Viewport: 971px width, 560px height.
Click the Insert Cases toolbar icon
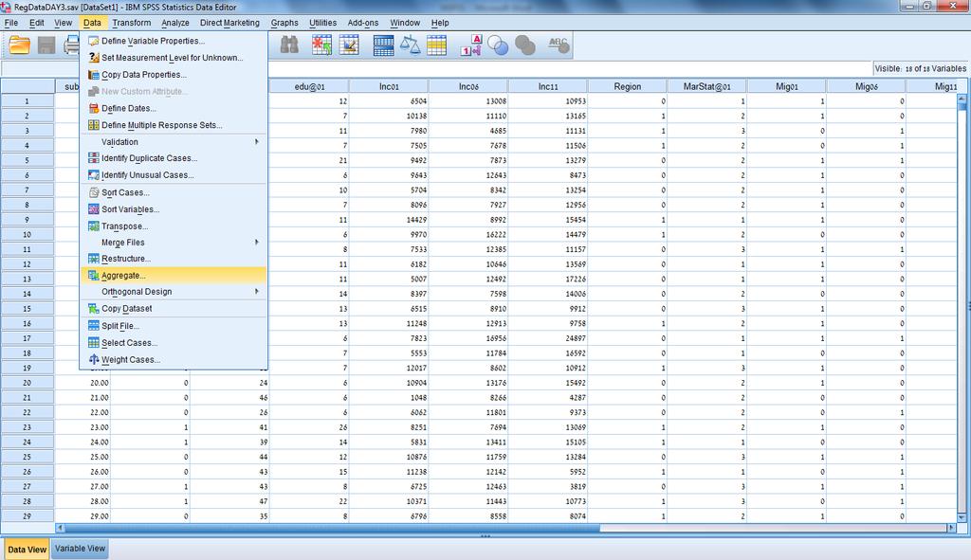[x=321, y=45]
